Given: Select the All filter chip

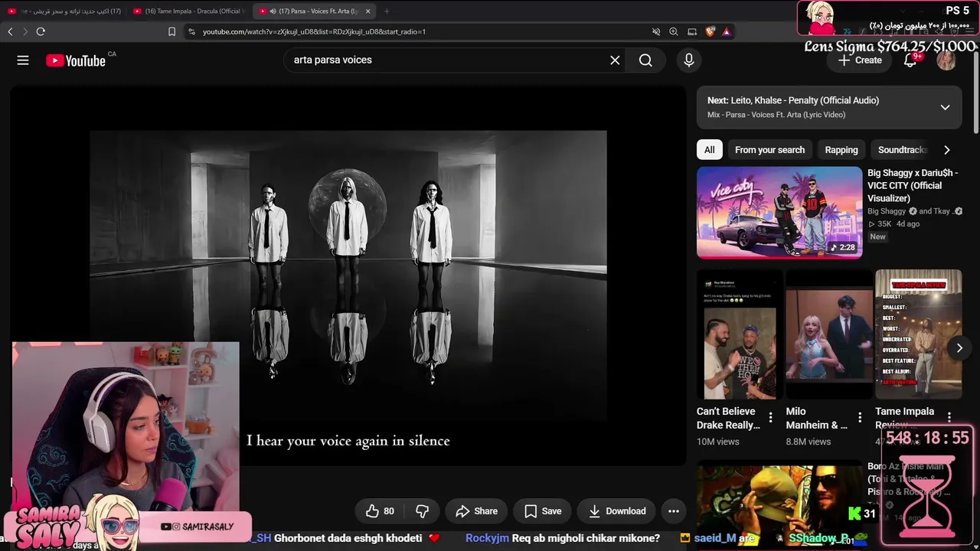Looking at the screenshot, I should pyautogui.click(x=710, y=150).
